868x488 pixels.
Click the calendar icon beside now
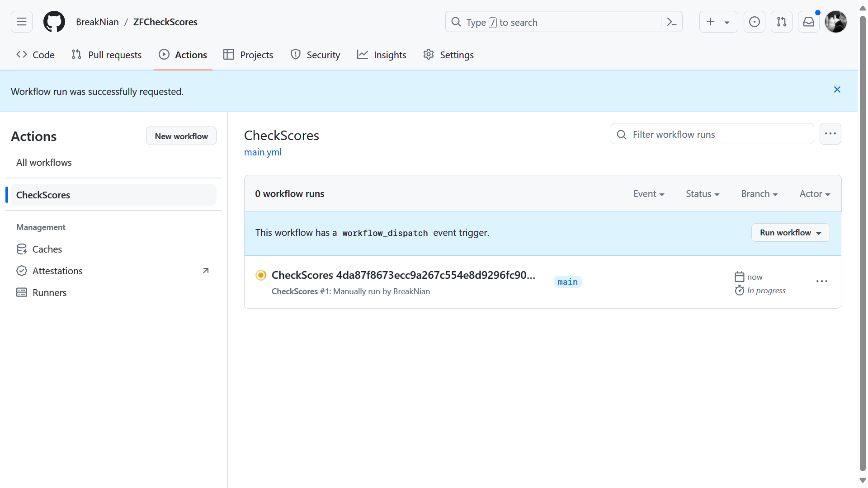[x=740, y=277]
